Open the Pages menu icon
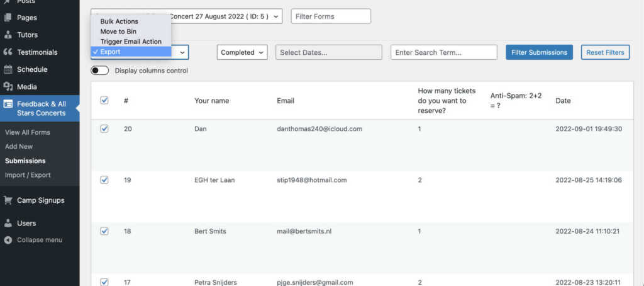The width and height of the screenshot is (644, 286). pyautogui.click(x=8, y=18)
